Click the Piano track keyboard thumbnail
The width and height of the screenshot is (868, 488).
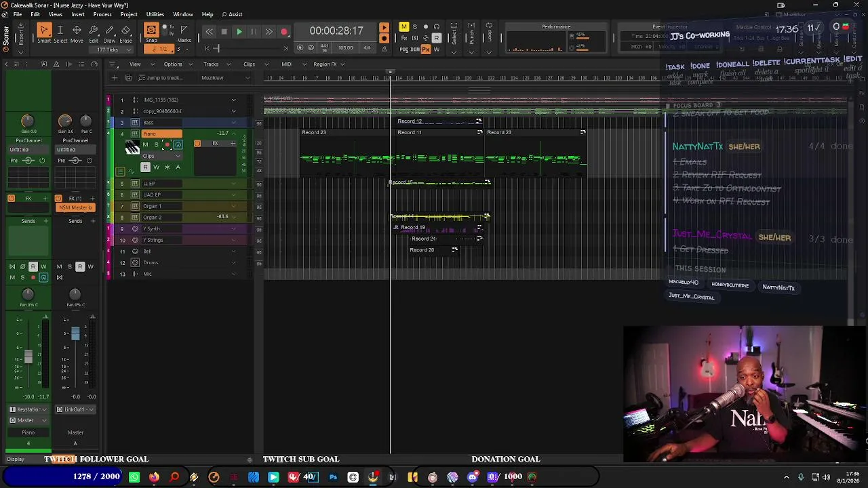(x=132, y=147)
